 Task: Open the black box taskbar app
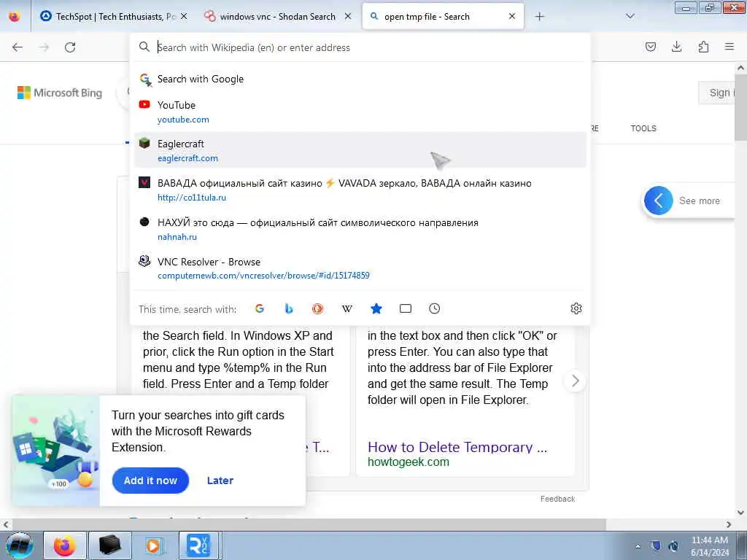point(109,545)
